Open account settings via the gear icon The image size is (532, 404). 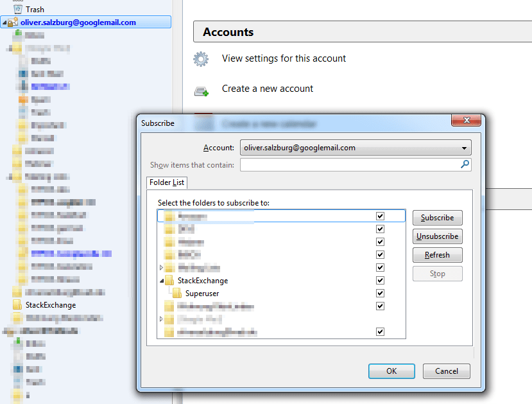pyautogui.click(x=201, y=58)
